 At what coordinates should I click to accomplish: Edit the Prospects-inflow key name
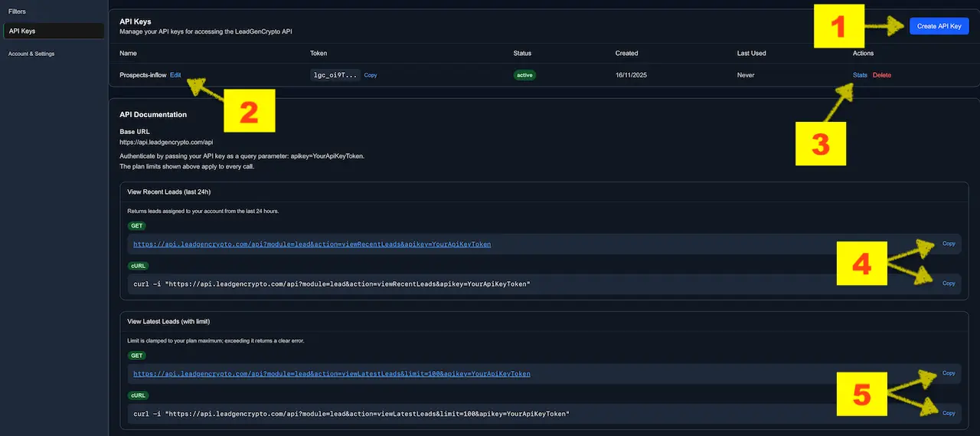click(175, 75)
